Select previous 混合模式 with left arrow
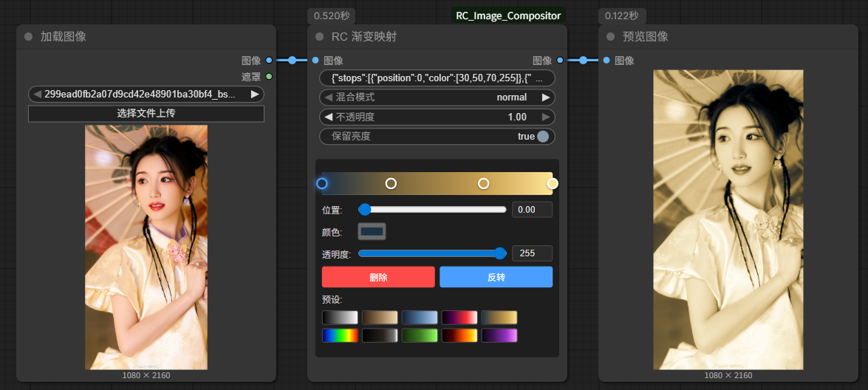Screen dimensions: 868x390 pos(328,97)
